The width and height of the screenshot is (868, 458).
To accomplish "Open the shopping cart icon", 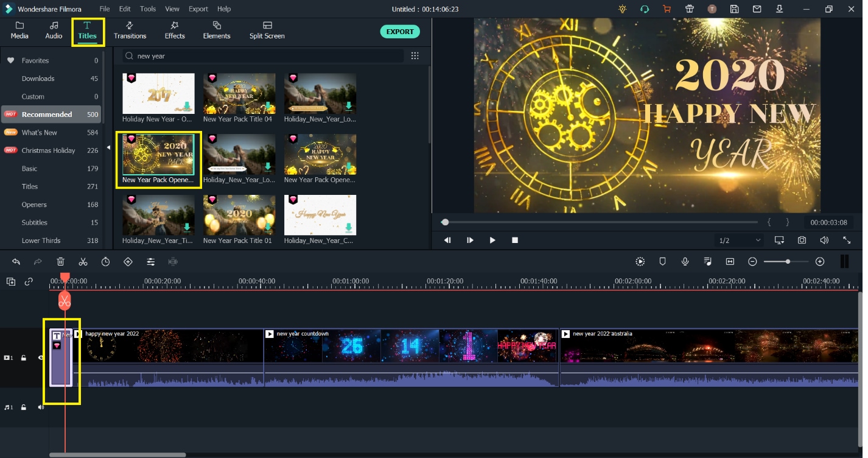I will point(667,9).
